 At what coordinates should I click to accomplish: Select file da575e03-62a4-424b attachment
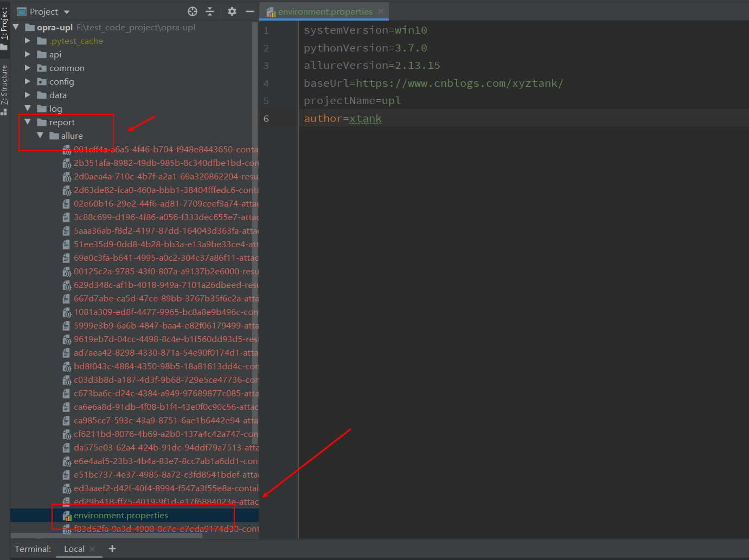click(166, 447)
